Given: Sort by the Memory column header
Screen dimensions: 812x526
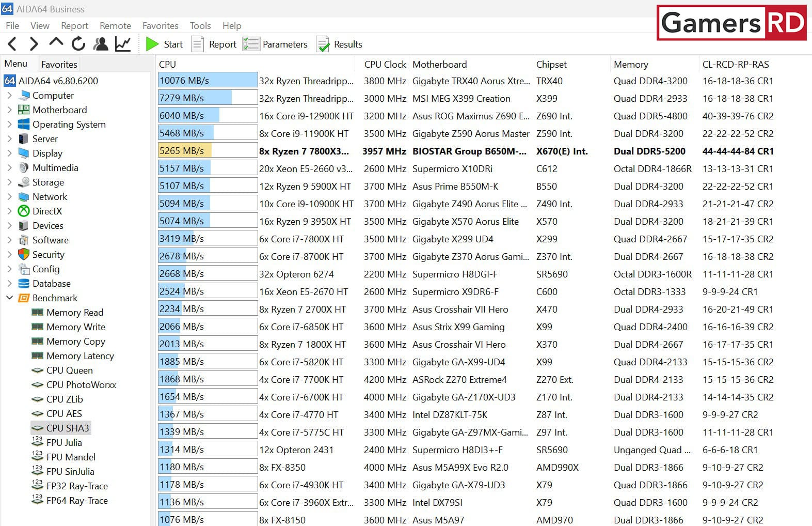Looking at the screenshot, I should (x=631, y=64).
